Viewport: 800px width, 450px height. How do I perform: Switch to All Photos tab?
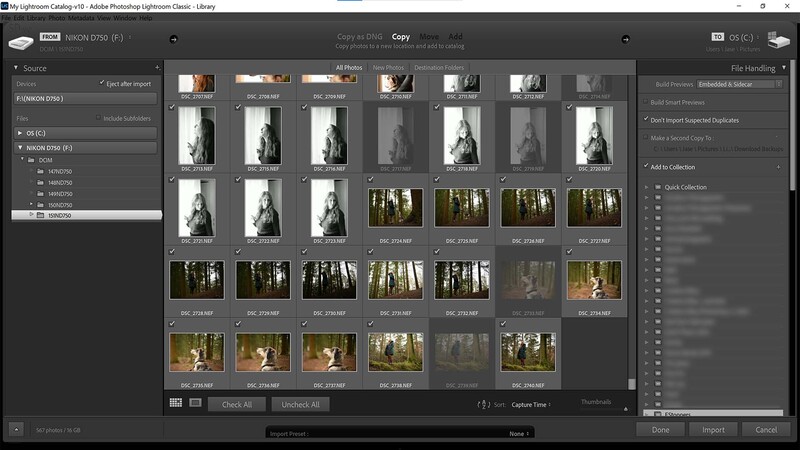click(349, 67)
